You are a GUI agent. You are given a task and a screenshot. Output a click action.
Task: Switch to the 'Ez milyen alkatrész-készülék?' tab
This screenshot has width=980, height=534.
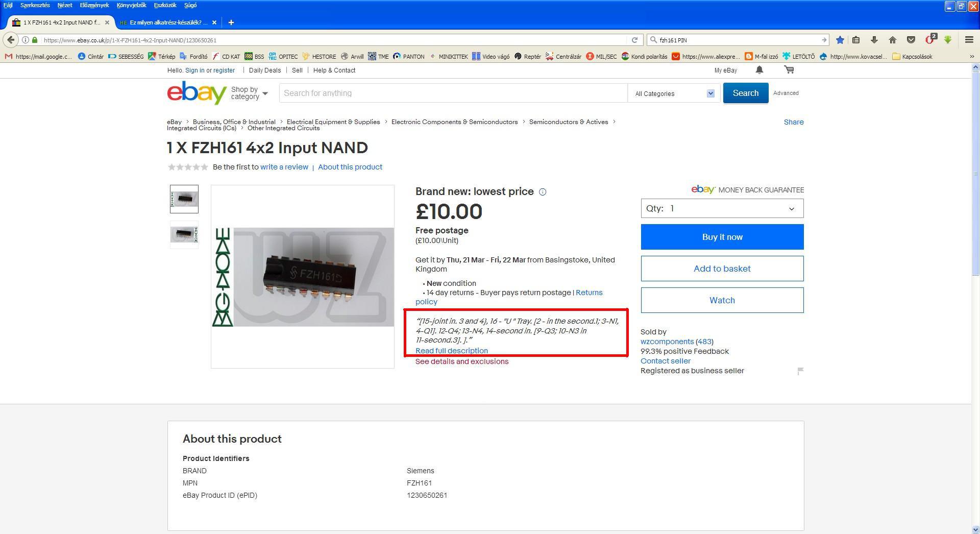coord(167,22)
